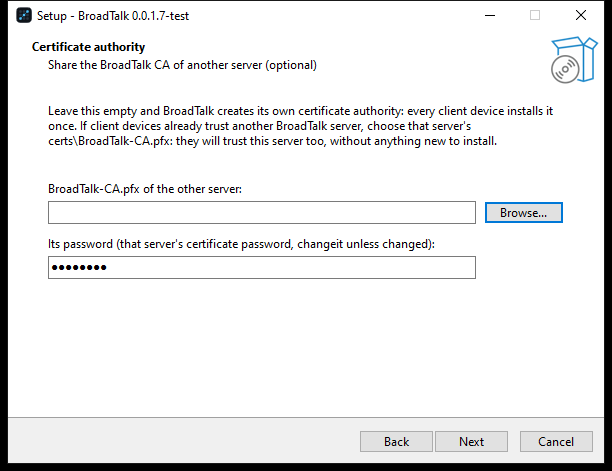
Task: Cancel the BroadTalk installation
Action: [x=556, y=441]
